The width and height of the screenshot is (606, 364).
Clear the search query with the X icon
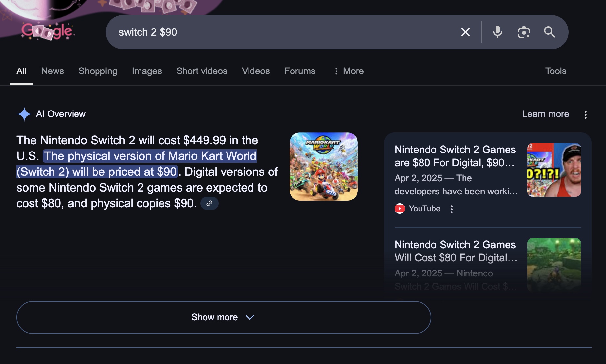pos(465,32)
